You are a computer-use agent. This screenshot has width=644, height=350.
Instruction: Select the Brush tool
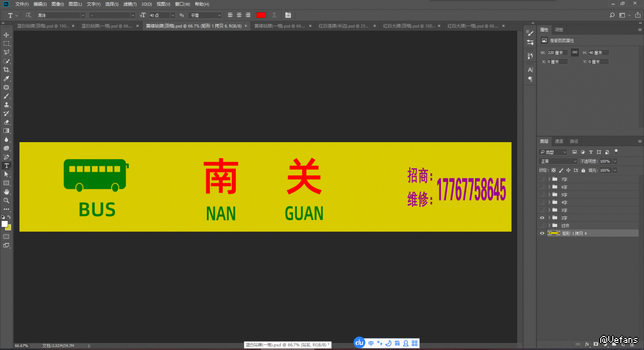click(x=7, y=96)
